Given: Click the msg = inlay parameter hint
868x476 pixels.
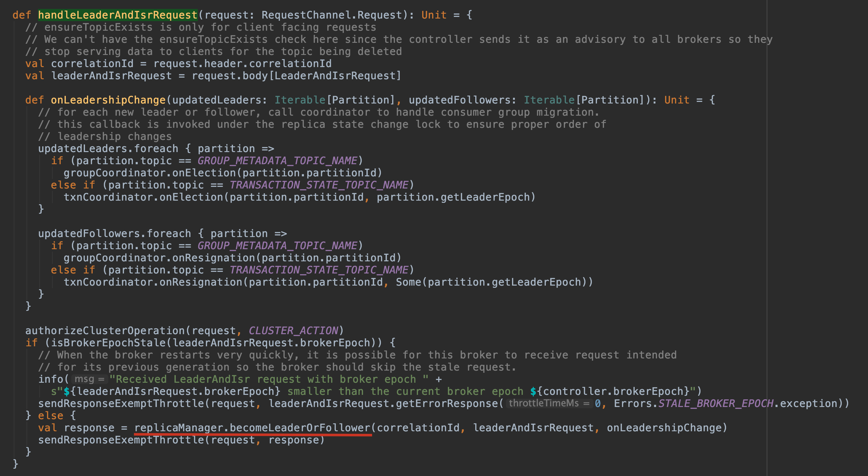Looking at the screenshot, I should [89, 379].
